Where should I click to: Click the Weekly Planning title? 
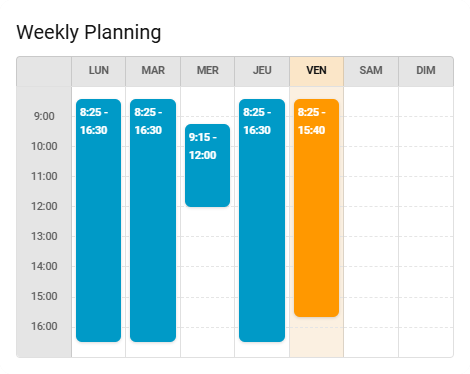pos(89,33)
